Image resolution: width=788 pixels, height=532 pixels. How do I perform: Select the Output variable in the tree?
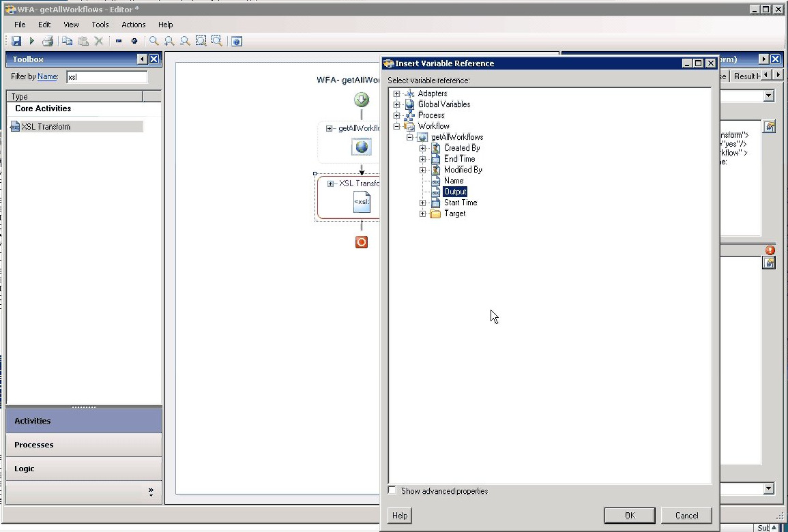[455, 192]
